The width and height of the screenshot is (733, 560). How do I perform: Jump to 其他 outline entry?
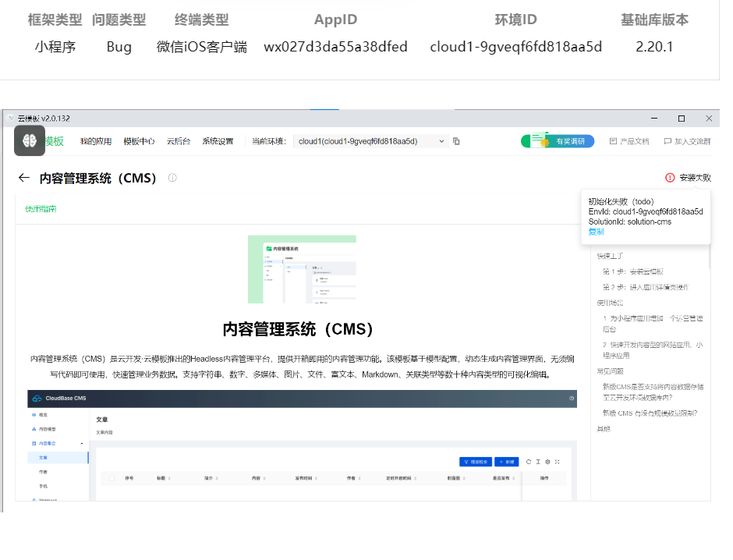click(x=604, y=429)
